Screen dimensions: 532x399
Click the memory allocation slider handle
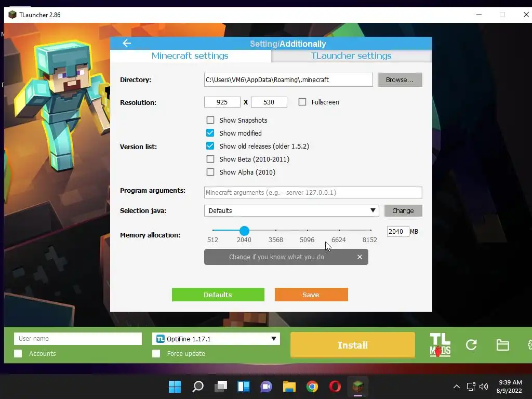pyautogui.click(x=244, y=231)
